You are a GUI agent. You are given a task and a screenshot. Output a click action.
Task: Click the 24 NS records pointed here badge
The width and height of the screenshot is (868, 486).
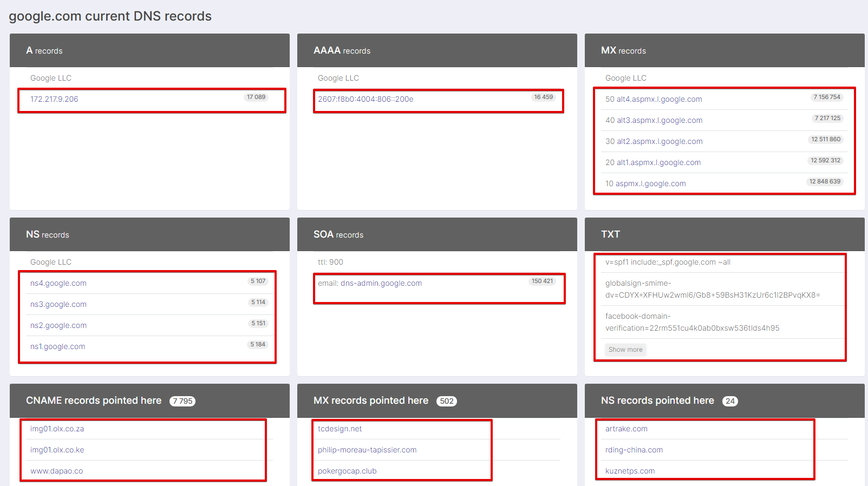730,401
